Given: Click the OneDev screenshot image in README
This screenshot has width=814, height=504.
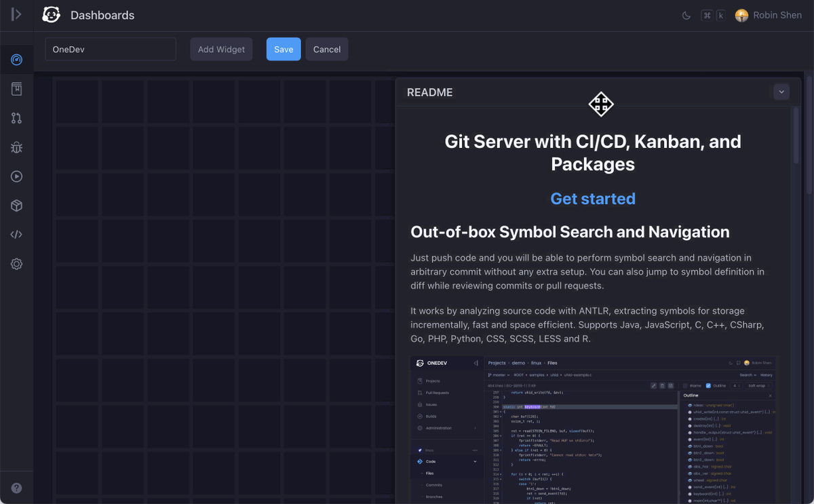Looking at the screenshot, I should (x=593, y=430).
